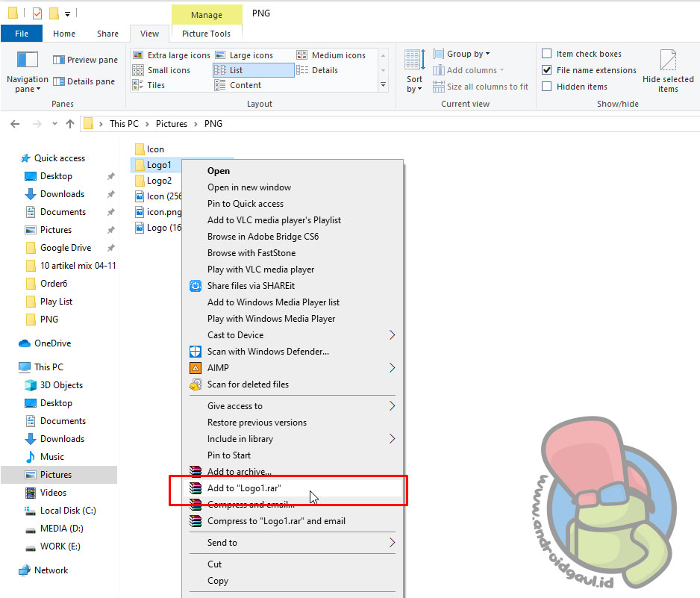Open MEDIA (D:) drive
This screenshot has width=700, height=598.
(62, 529)
